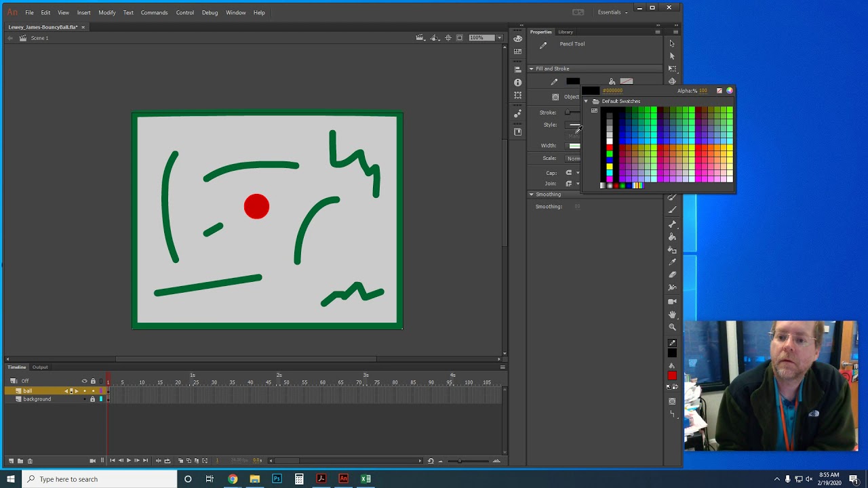The width and height of the screenshot is (868, 488).
Task: Play the timeline animation
Action: coord(129,461)
